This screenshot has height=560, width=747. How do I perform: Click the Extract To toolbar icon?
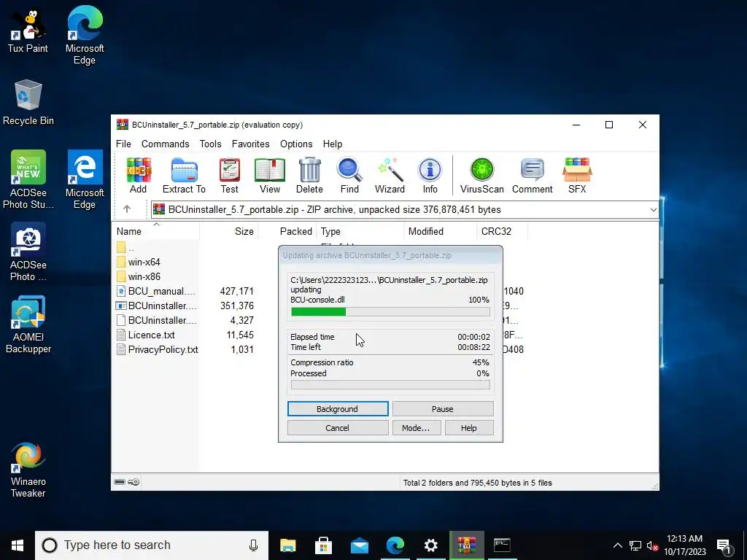pyautogui.click(x=184, y=175)
